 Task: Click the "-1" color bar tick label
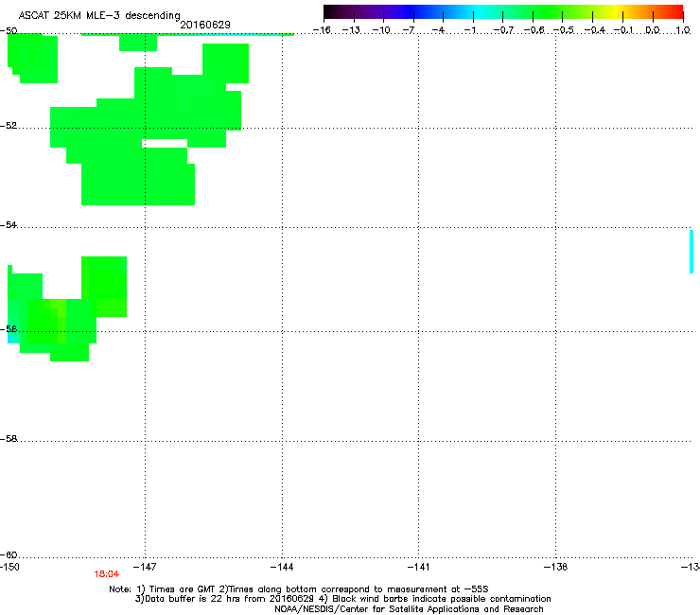click(469, 30)
